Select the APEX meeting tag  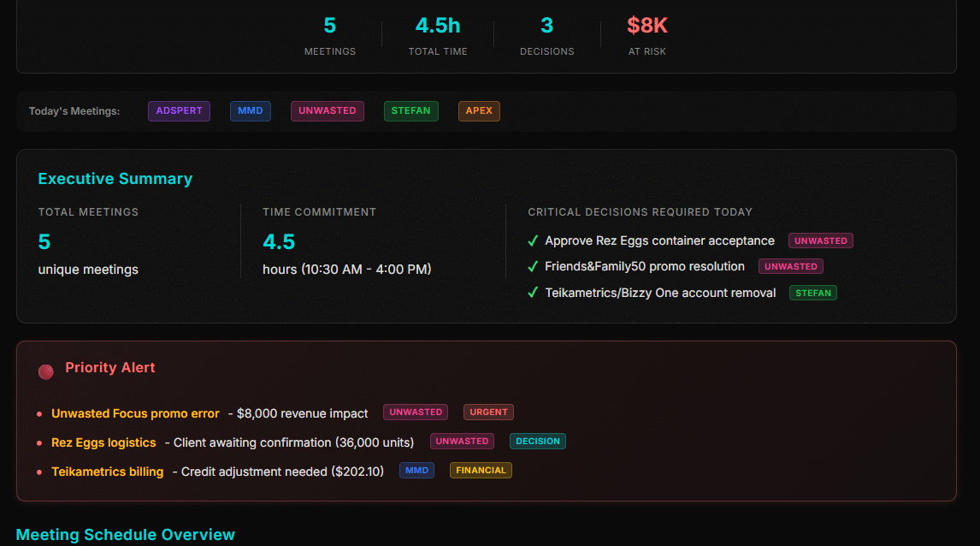[x=479, y=111]
